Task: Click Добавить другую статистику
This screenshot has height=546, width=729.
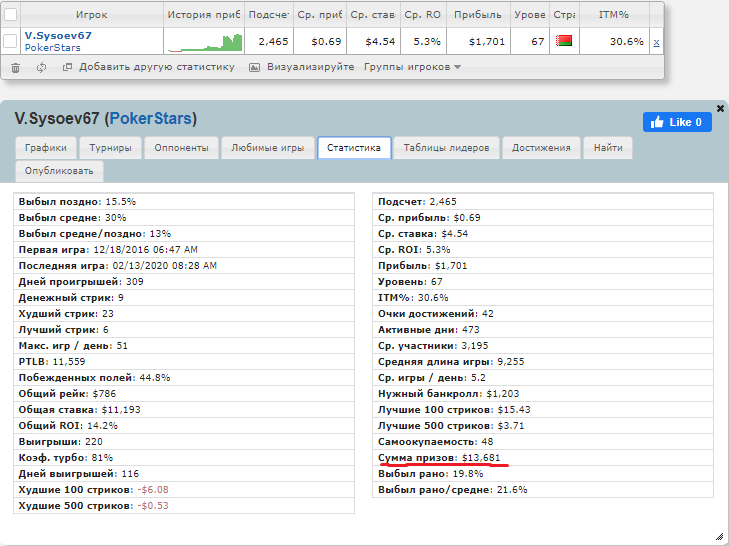Action: point(149,67)
